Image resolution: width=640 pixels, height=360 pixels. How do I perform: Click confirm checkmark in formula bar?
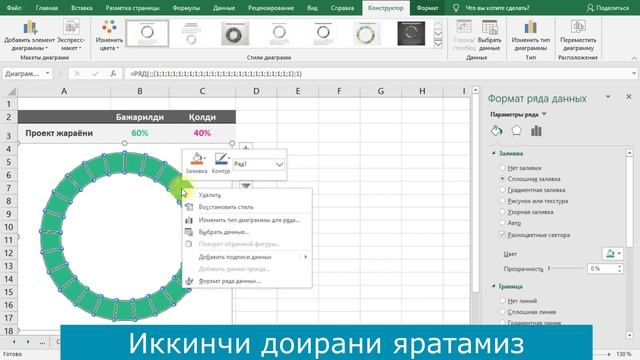click(x=95, y=73)
